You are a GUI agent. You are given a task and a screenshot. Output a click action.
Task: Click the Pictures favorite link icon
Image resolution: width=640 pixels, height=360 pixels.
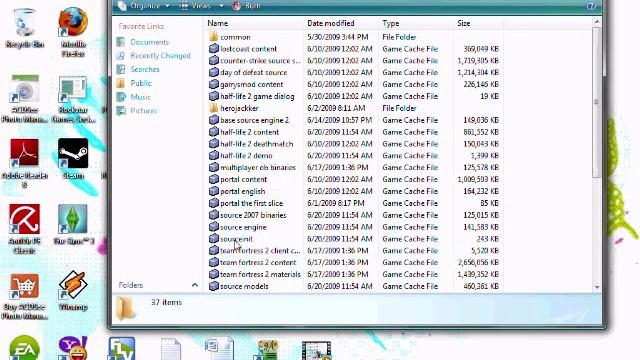pyautogui.click(x=120, y=111)
